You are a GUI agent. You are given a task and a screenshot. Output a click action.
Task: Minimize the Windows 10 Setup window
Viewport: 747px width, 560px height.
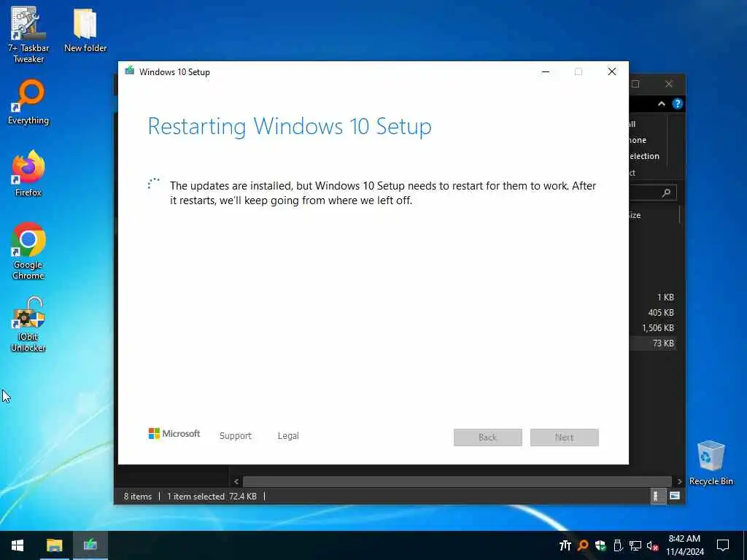tap(546, 72)
